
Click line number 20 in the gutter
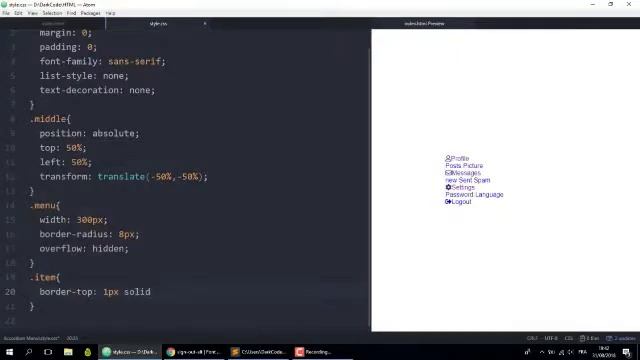10,292
